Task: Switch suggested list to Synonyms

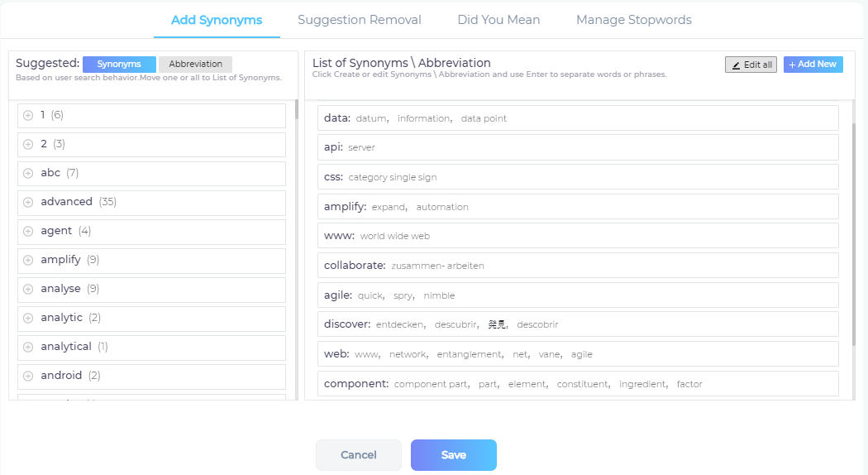Action: (119, 65)
